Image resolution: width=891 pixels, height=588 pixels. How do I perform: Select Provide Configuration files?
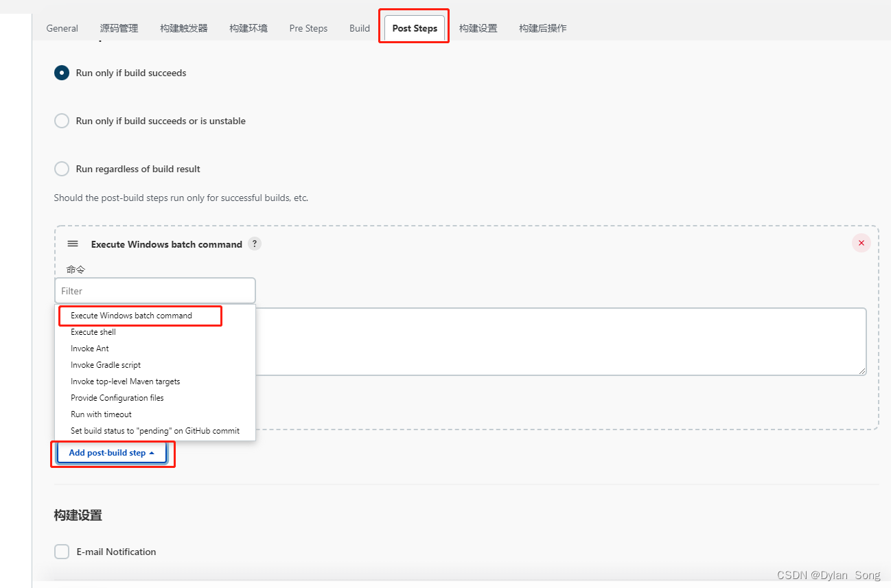[x=155, y=398]
